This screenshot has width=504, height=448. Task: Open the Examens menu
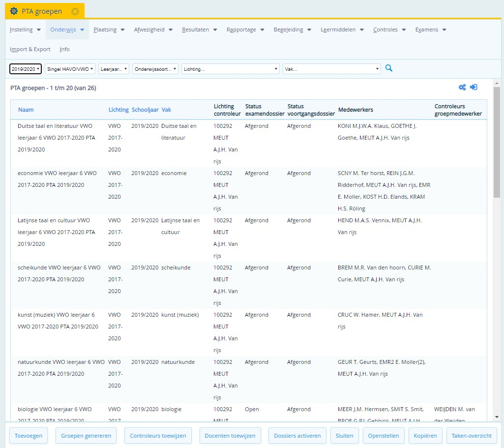coord(430,30)
